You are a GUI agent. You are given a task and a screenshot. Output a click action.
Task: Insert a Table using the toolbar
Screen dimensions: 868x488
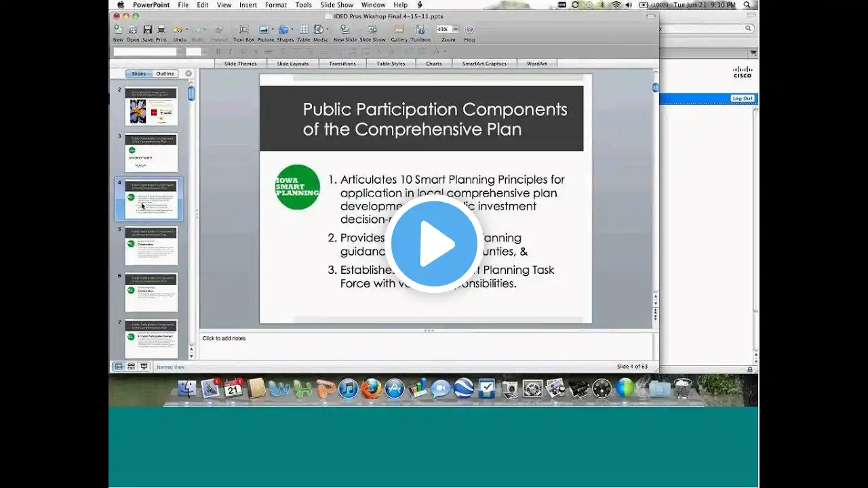(303, 30)
